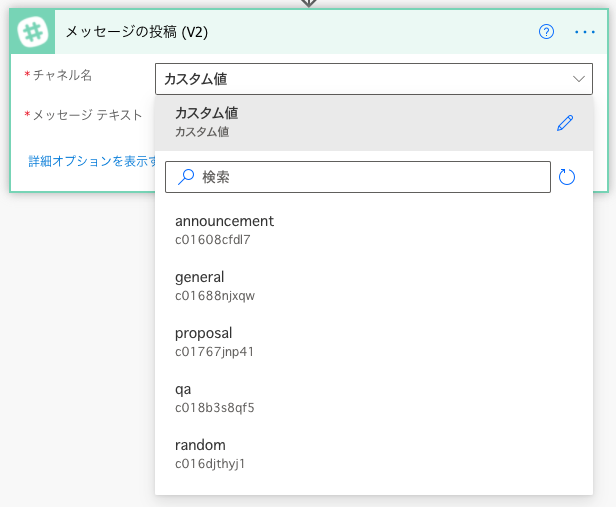Collapse the チャネル名 dropdown via its chevron

point(579,79)
